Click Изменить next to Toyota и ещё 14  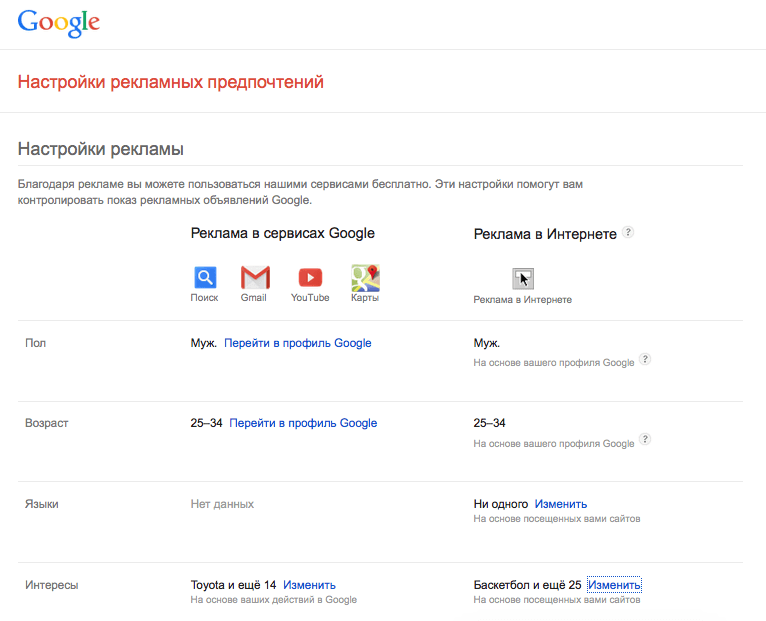309,585
